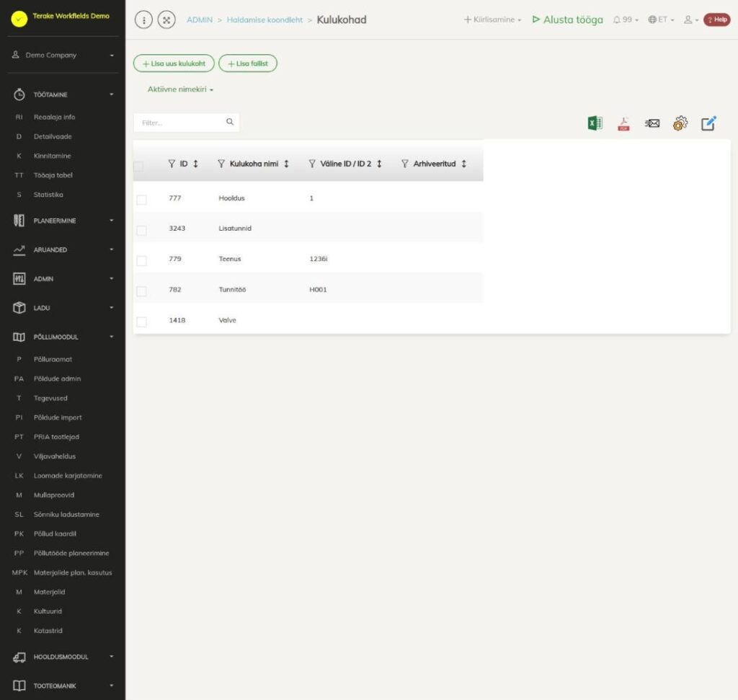Open table settings gear icon
The height and width of the screenshot is (700, 738).
680,123
